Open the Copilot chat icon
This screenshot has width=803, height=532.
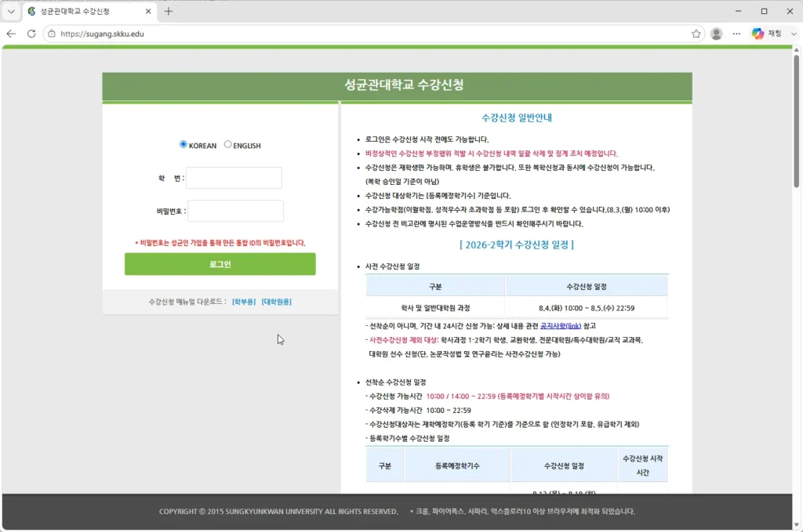click(x=758, y=34)
